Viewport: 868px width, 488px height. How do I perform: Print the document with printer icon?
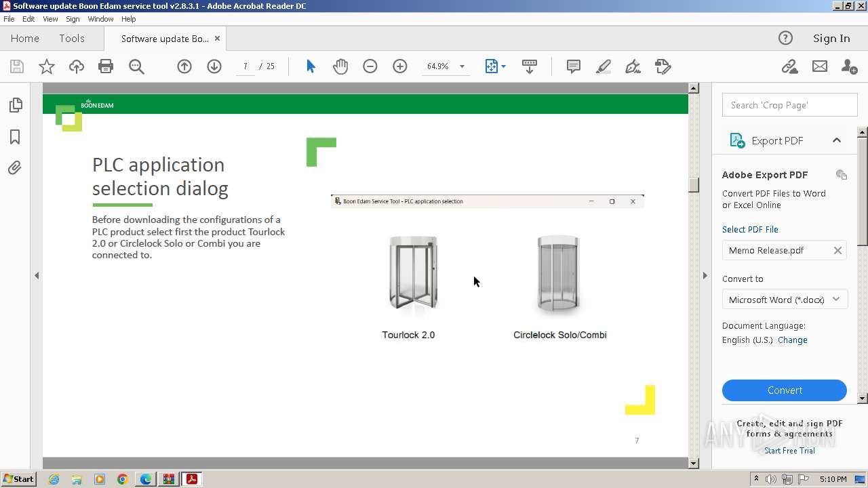tap(106, 66)
